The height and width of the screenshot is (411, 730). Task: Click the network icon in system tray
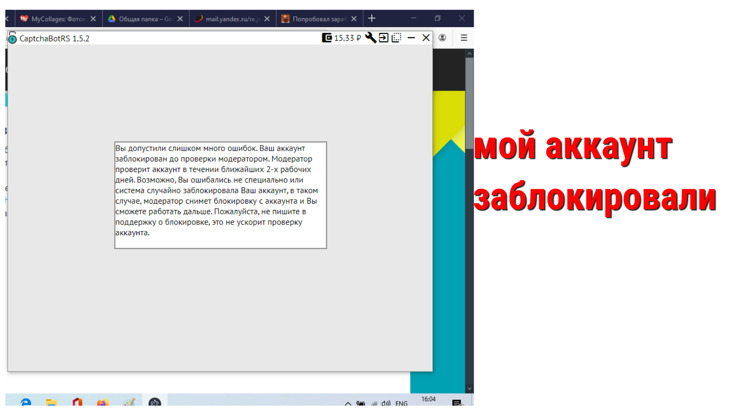click(x=374, y=403)
